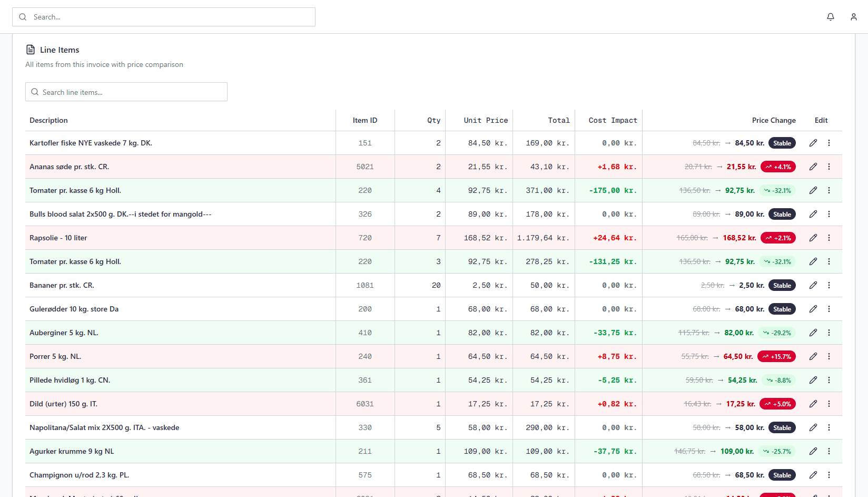Edit the Kartofler fiske NYE vaskede item
The height and width of the screenshot is (497, 868).
[x=813, y=143]
